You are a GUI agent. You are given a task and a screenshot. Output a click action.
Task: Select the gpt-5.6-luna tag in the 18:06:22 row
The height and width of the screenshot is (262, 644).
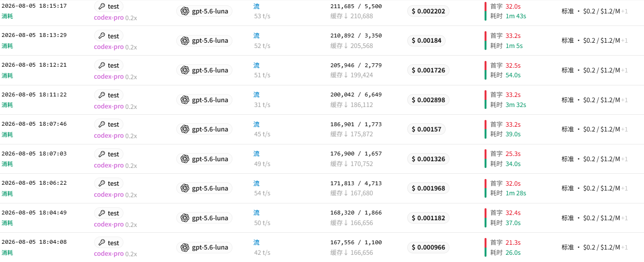click(205, 189)
